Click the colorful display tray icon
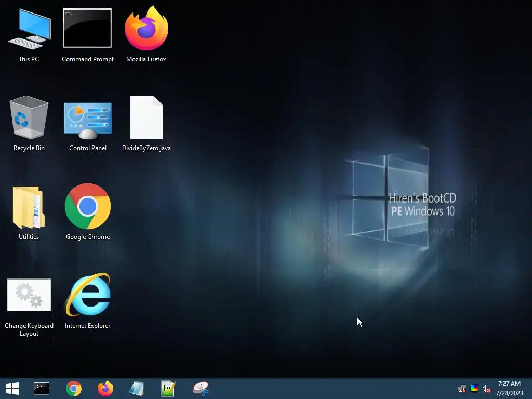 pos(474,389)
